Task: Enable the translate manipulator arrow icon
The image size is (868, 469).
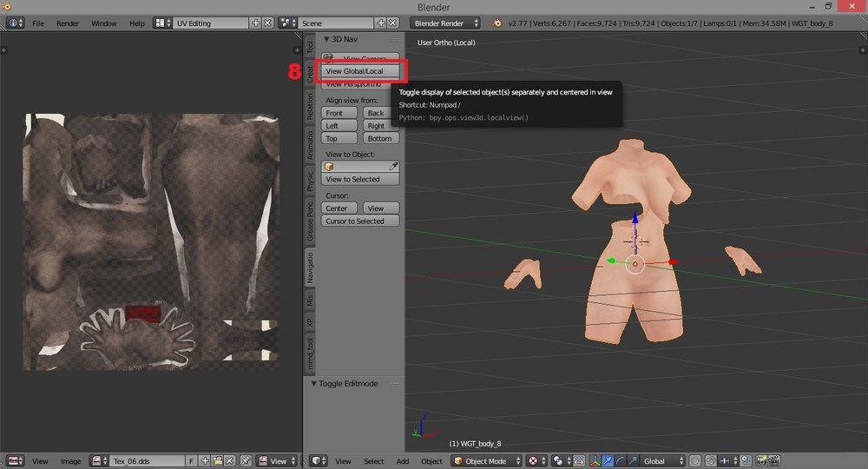Action: (608, 460)
